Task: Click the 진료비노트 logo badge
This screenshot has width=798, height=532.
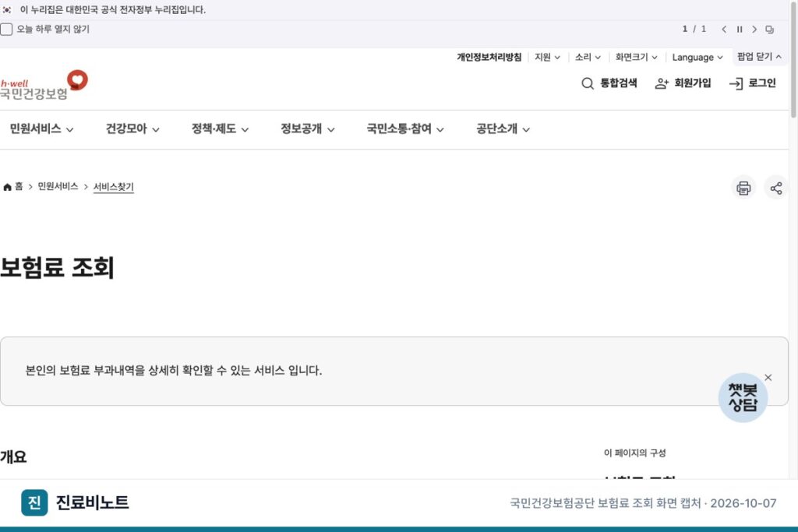Action: tap(34, 502)
